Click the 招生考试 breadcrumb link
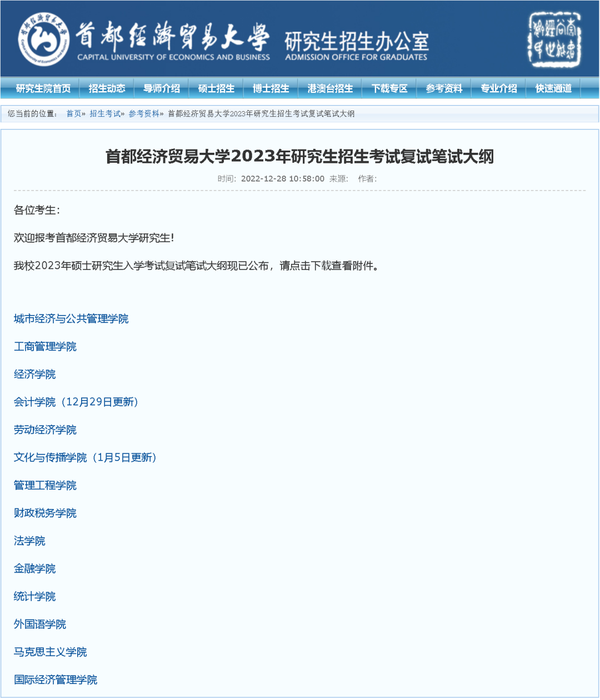600x700 pixels. coord(105,114)
